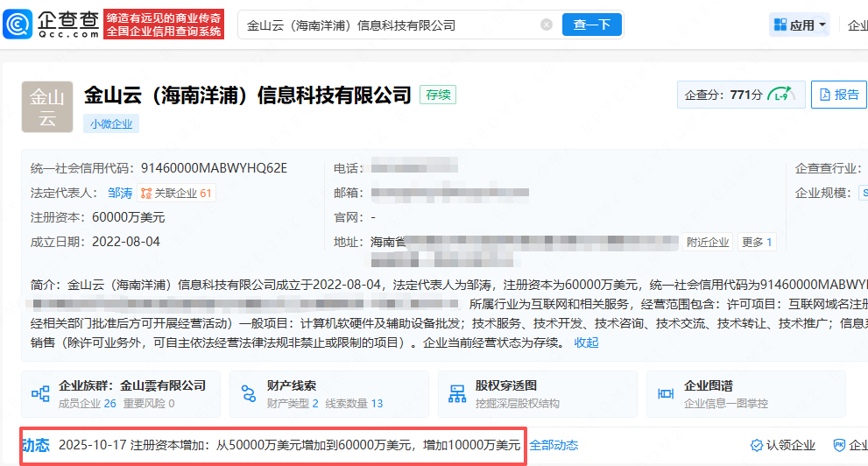Clear the search box with the X icon
Screen dimensions: 868x466
(x=547, y=25)
